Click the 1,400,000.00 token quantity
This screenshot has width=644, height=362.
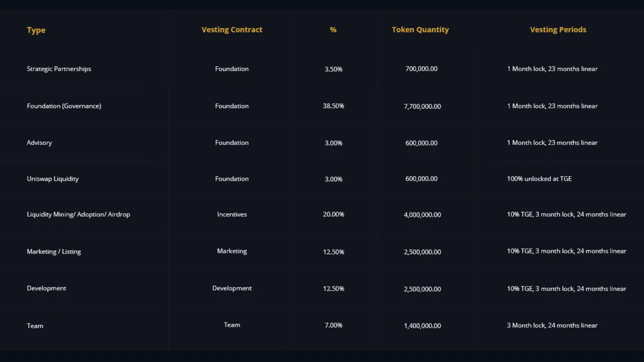coord(422,326)
